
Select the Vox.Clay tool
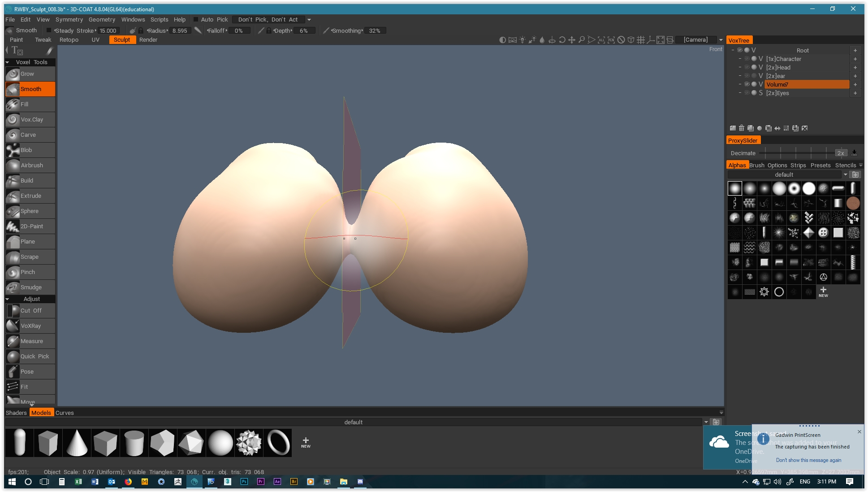click(30, 120)
